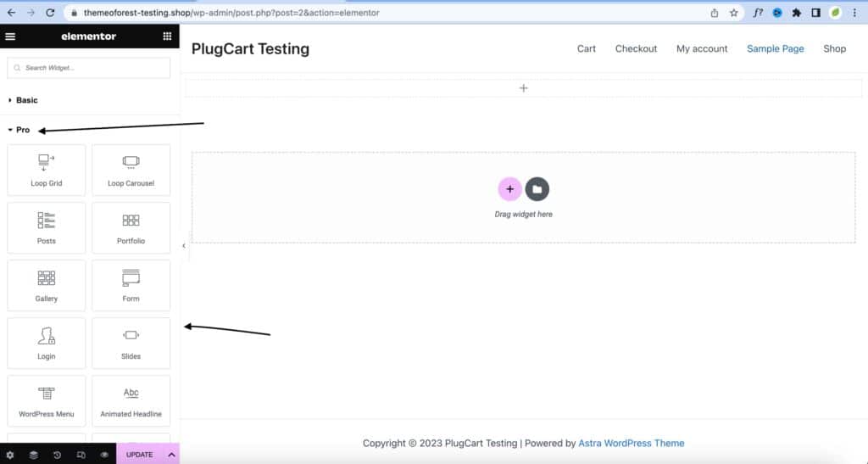Pick the Slides widget

131,343
